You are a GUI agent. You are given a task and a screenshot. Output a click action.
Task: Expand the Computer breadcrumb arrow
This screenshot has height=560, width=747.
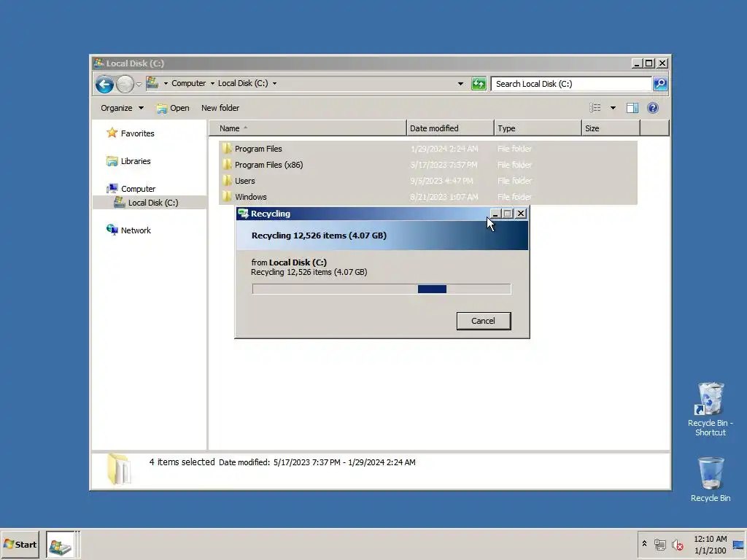point(166,83)
